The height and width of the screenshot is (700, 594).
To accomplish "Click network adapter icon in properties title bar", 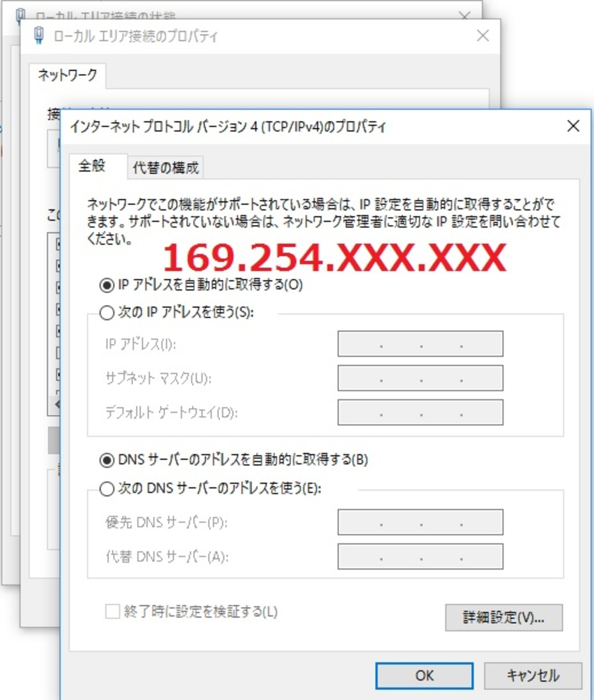I will (x=39, y=36).
